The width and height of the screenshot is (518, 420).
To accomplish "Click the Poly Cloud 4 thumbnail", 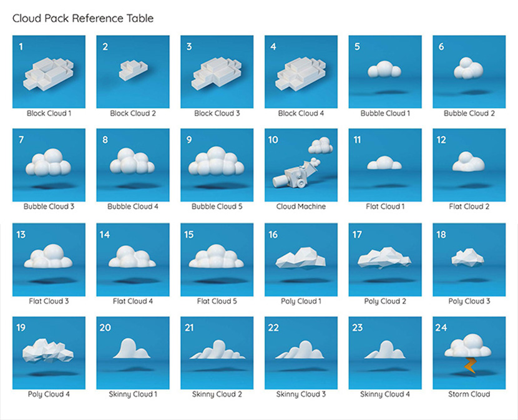I will [49, 353].
